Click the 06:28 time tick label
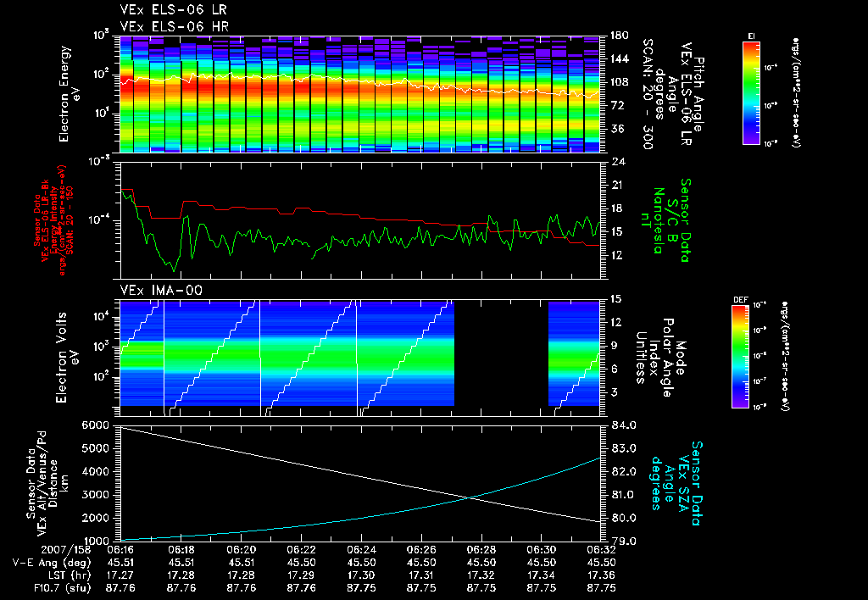This screenshot has width=868, height=600. 481,550
